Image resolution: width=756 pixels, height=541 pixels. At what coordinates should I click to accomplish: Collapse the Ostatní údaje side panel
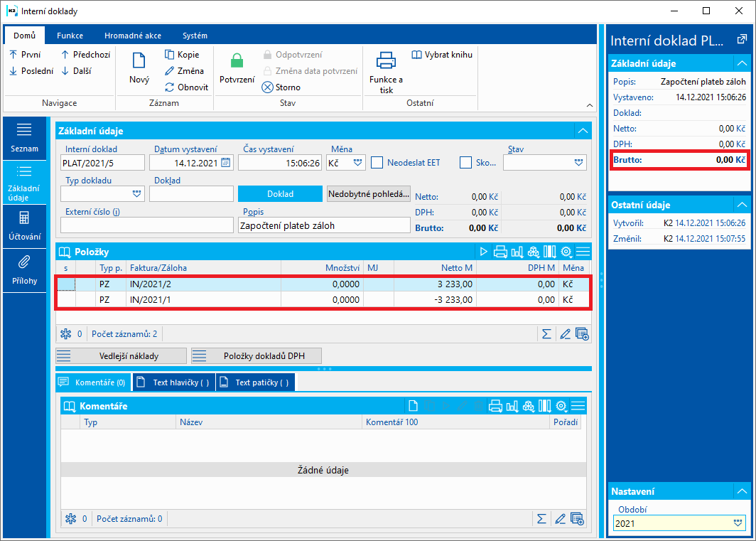coord(742,205)
